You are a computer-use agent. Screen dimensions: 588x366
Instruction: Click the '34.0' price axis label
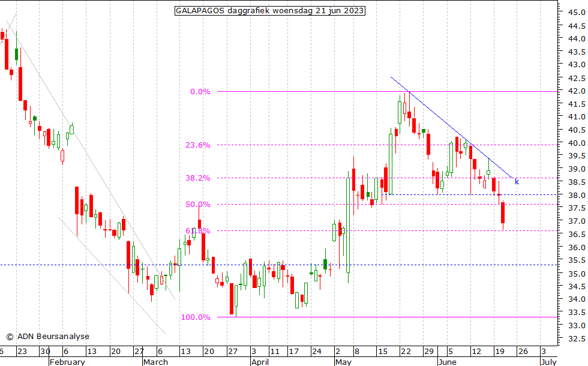click(x=577, y=299)
